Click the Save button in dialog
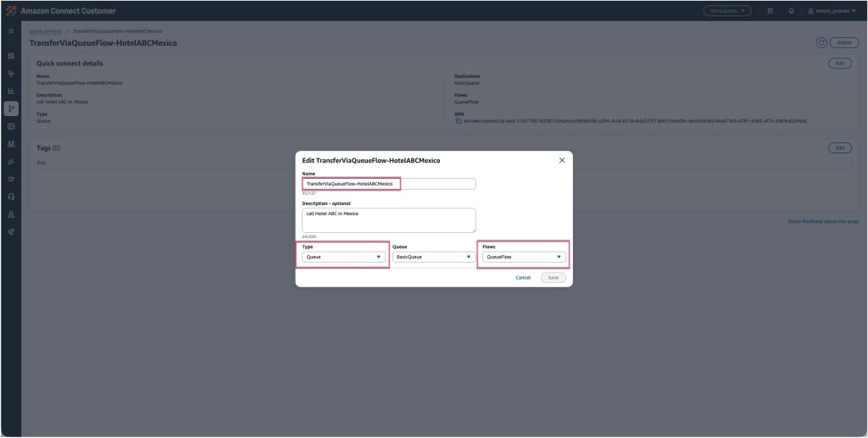Screen dimensions: 868x438 (x=553, y=278)
